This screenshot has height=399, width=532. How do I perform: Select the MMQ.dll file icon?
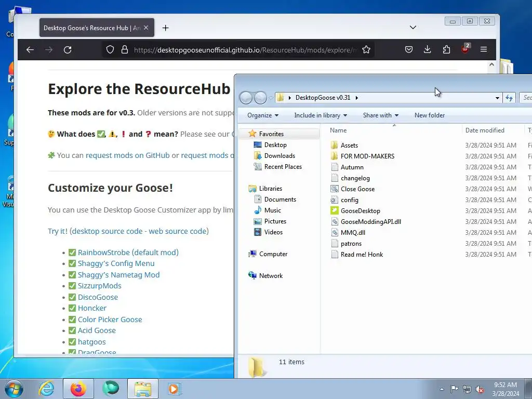[335, 232]
